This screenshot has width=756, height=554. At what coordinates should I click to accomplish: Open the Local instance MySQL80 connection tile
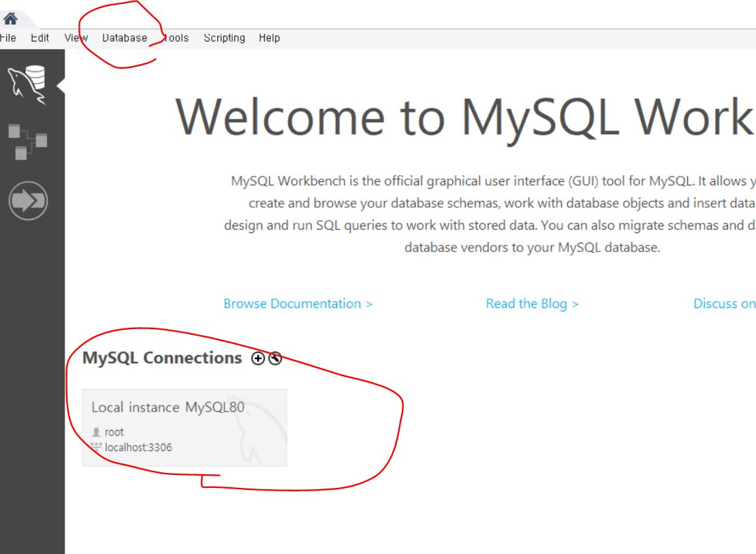point(184,427)
